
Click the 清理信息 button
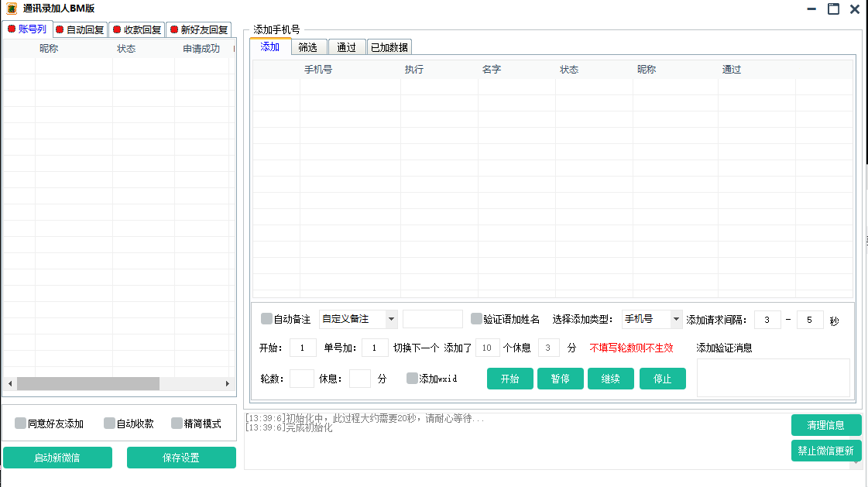coord(826,425)
